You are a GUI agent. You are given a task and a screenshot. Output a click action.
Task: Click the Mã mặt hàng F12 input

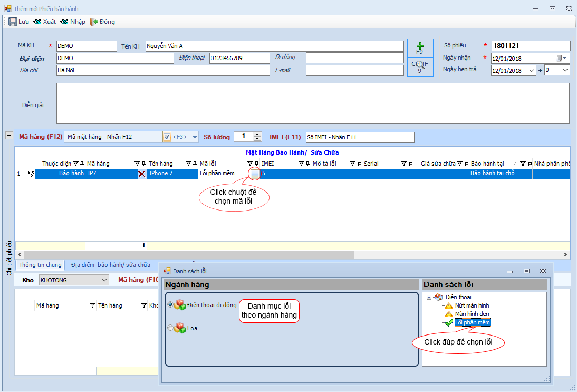tap(114, 137)
